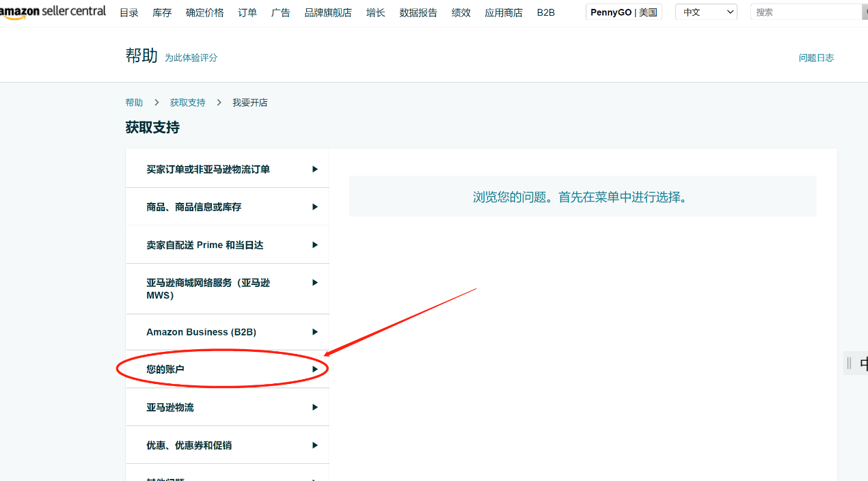The height and width of the screenshot is (481, 868).
Task: Open the 增长 navigation menu
Action: pyautogui.click(x=375, y=12)
